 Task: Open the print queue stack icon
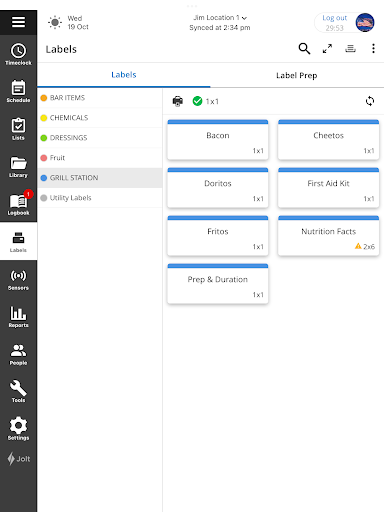350,49
